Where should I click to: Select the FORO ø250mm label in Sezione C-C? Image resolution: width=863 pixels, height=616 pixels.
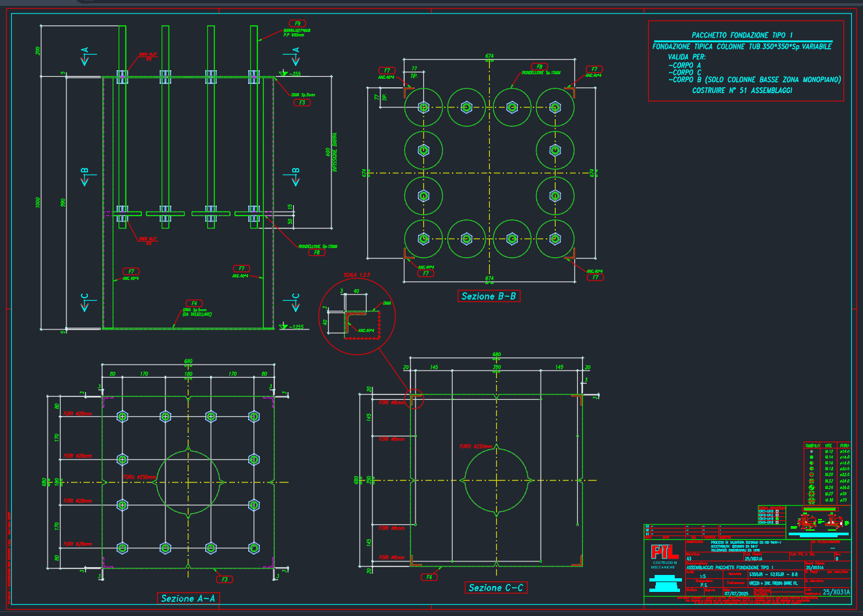pos(474,447)
